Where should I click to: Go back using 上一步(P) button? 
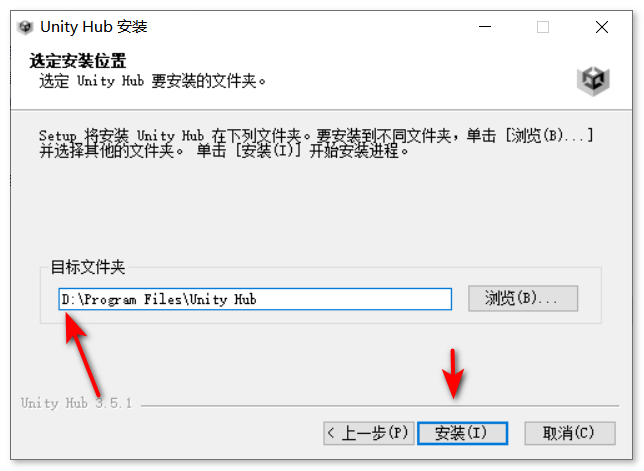[x=368, y=433]
